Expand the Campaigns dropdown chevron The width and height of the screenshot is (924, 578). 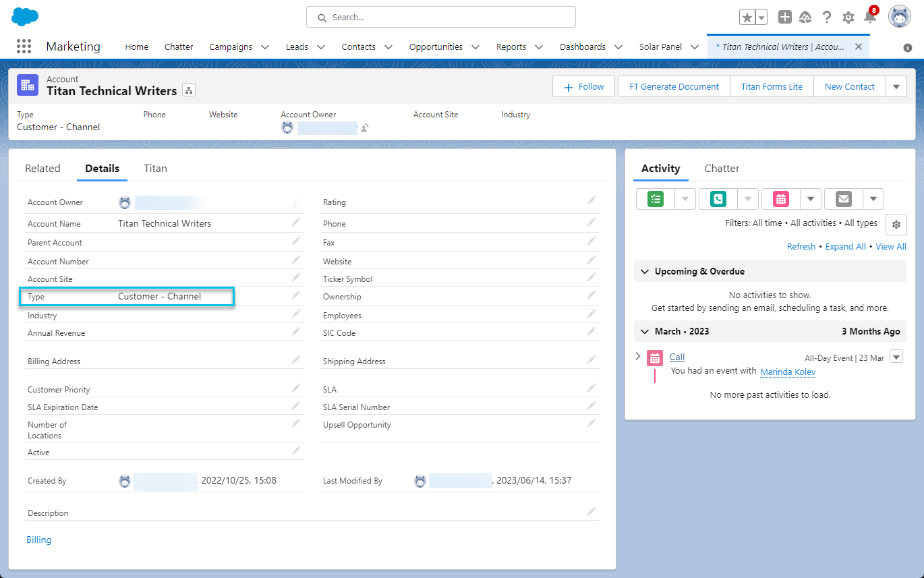[265, 47]
